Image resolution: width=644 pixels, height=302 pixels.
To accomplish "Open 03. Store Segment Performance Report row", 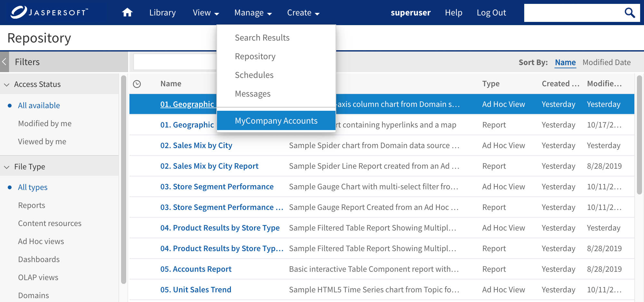I will pos(222,207).
